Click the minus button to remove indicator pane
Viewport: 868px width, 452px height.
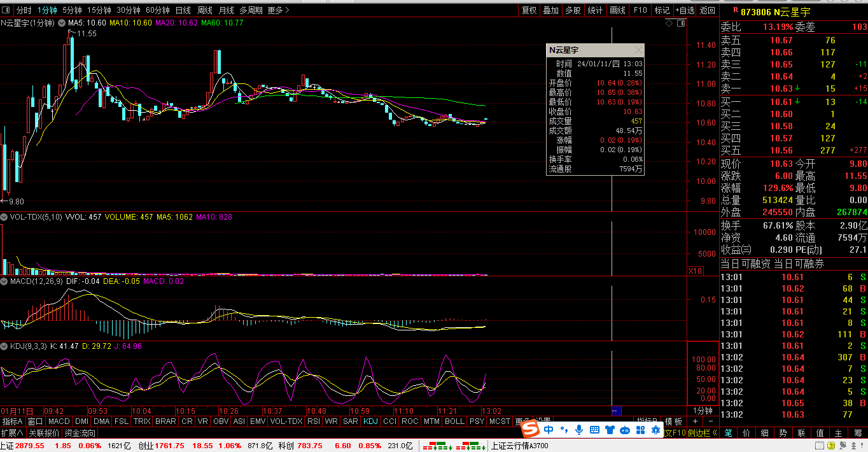tap(710, 421)
